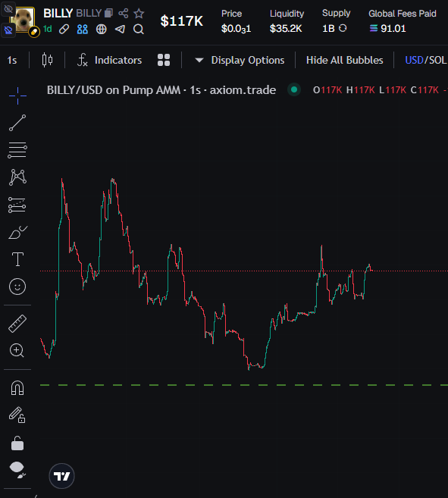Open the Indicators dialog

pos(110,60)
